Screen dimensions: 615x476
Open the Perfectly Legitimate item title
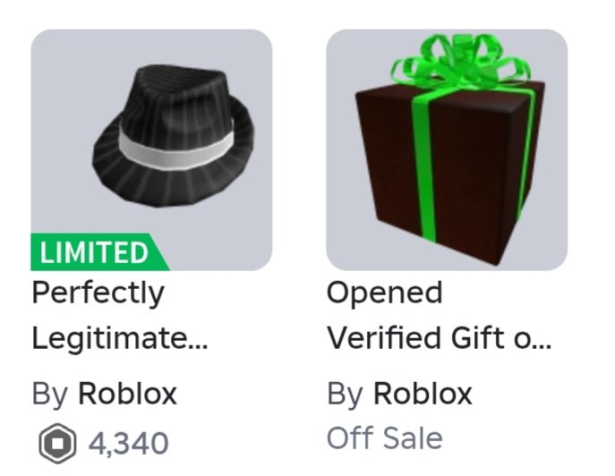(x=120, y=316)
